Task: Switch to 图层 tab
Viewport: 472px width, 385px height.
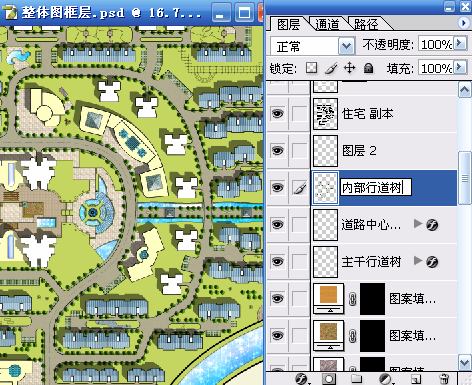Action: tap(289, 24)
